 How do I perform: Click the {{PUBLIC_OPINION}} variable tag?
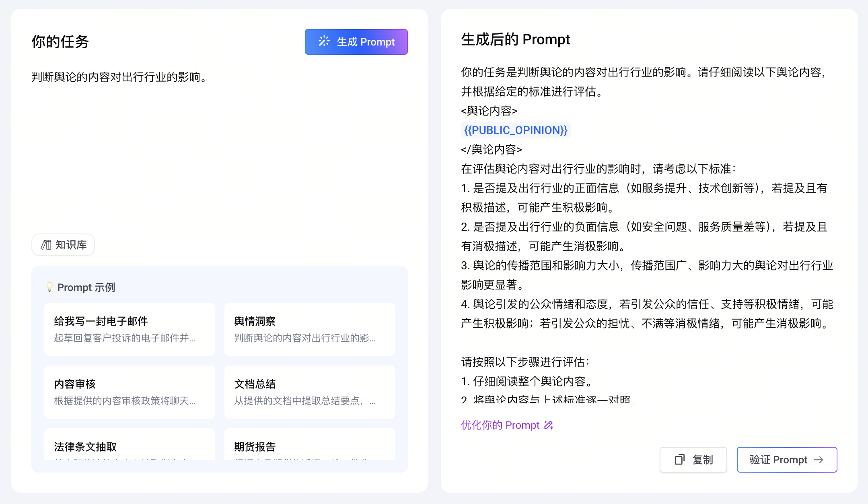(515, 130)
